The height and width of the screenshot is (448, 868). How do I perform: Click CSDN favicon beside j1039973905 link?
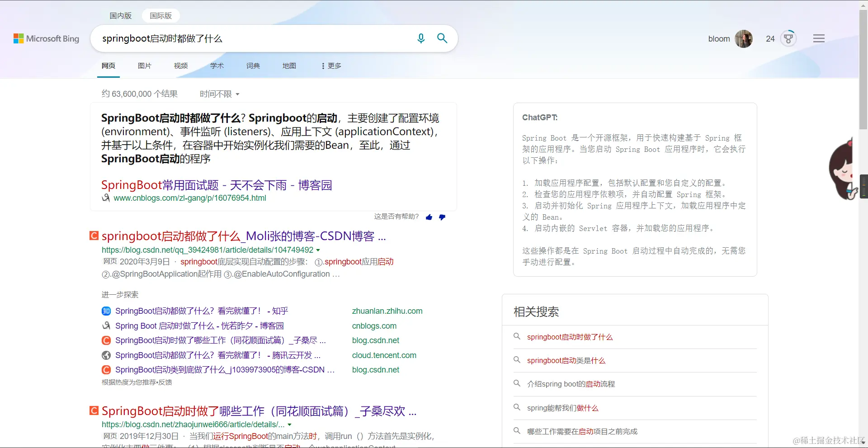106,370
